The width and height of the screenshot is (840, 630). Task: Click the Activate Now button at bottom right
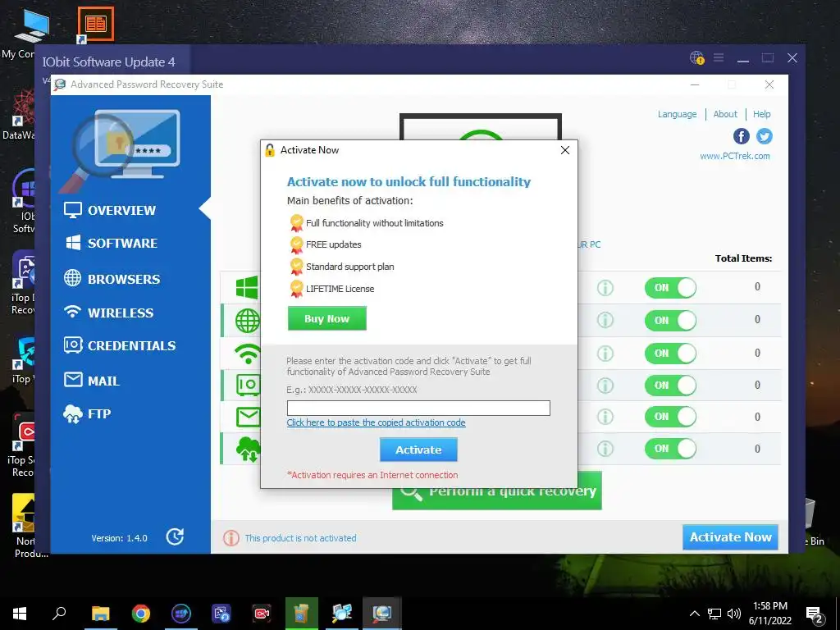coord(730,536)
